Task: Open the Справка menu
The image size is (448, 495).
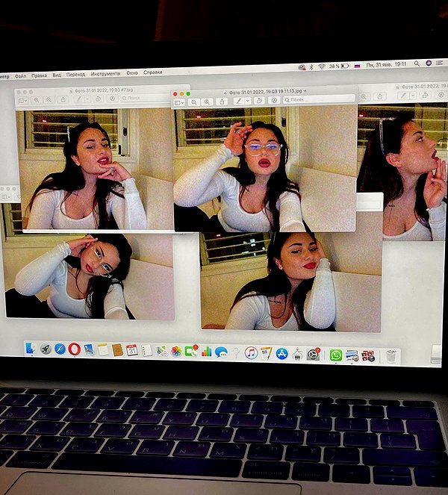Action: point(153,72)
